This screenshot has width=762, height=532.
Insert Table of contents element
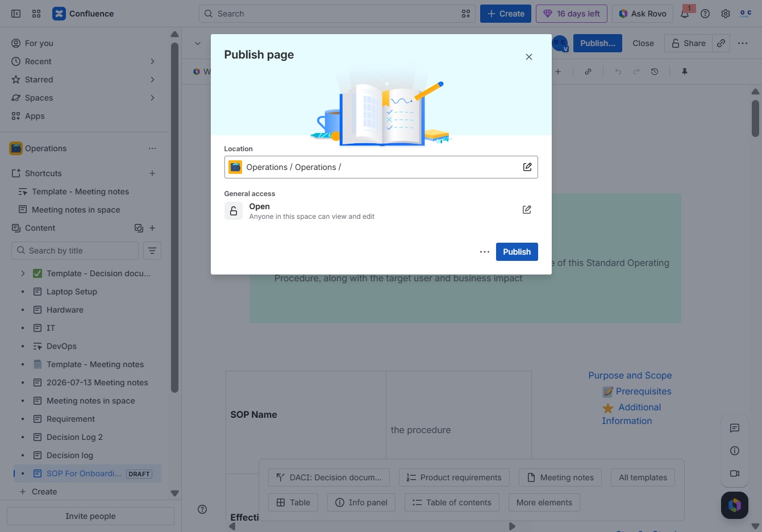click(x=452, y=502)
